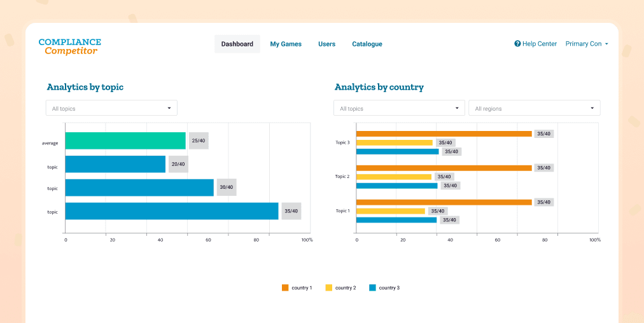Click the yellow Topic 2 bar
644x323 pixels.
pos(394,177)
